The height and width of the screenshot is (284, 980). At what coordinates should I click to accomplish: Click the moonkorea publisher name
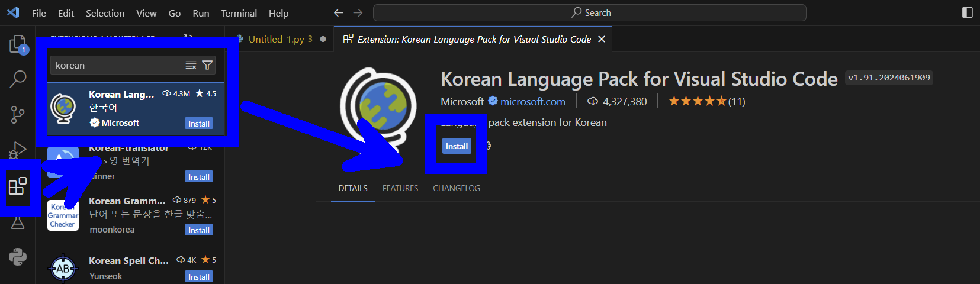point(112,230)
